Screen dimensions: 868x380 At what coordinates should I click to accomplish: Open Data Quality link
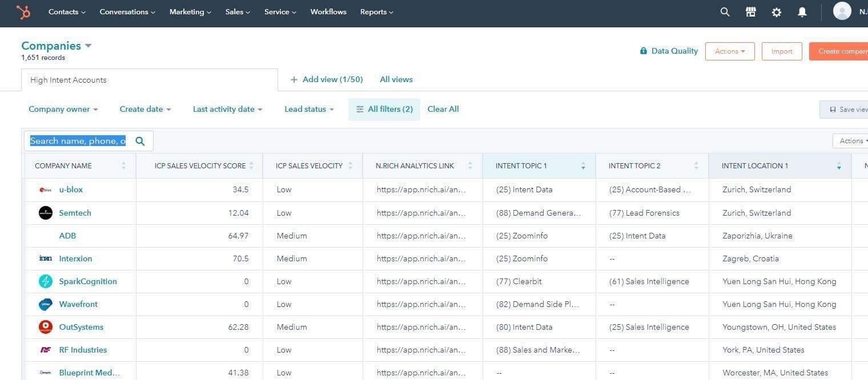click(669, 51)
